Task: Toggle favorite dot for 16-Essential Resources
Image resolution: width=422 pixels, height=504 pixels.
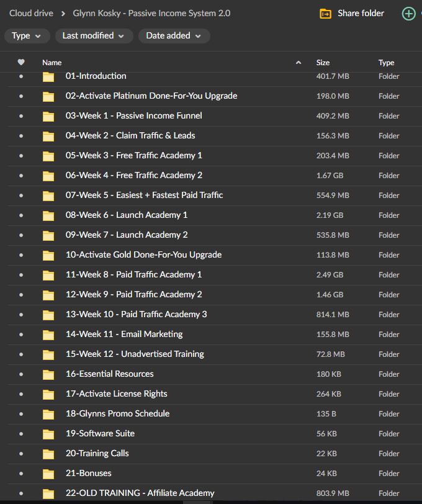Action: (21, 374)
